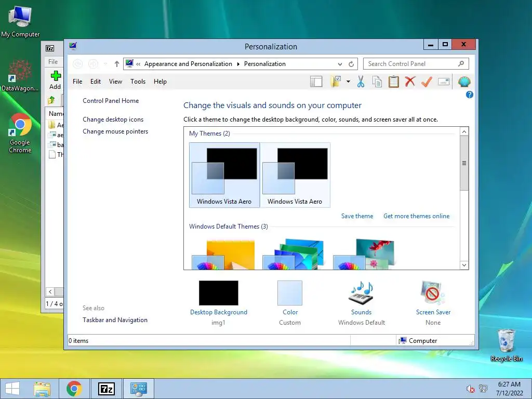Click the Copy toolbar icon
Screen dimensions: 532x399
377,82
